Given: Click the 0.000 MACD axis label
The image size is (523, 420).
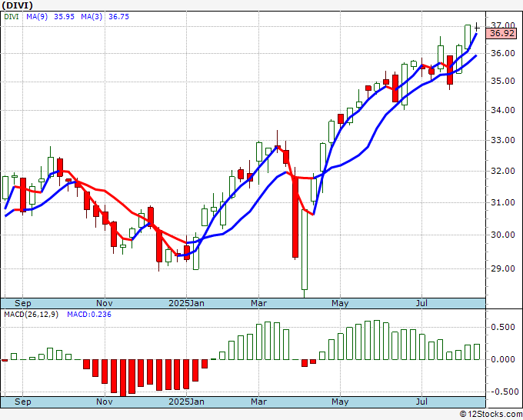Looking at the screenshot, I should coord(503,359).
